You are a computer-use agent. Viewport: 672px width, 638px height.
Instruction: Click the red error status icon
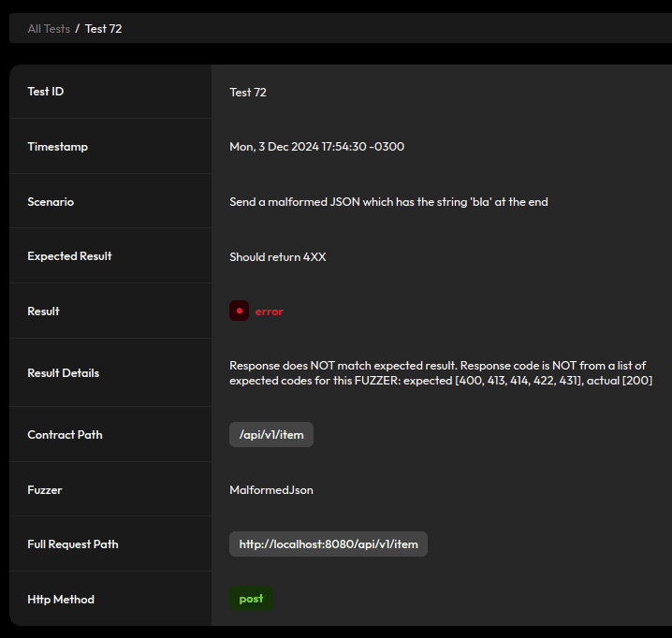(x=239, y=311)
